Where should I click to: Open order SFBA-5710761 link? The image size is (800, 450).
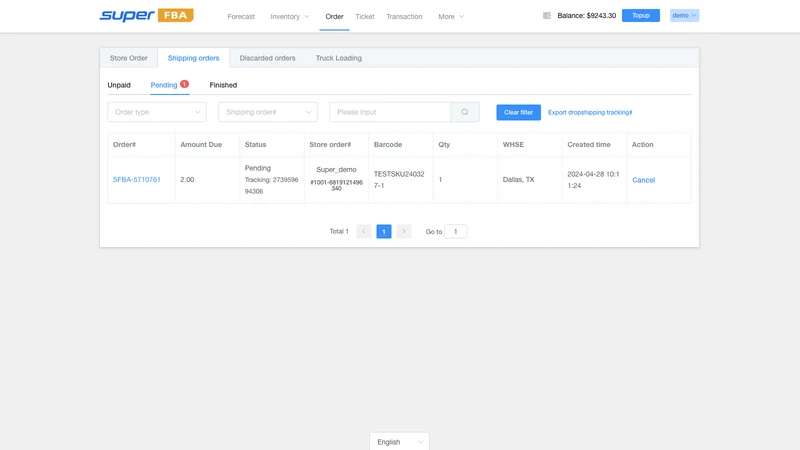click(137, 180)
